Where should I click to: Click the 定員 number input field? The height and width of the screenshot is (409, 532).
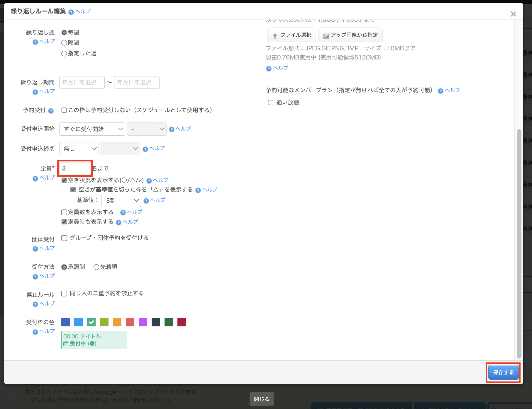click(75, 168)
